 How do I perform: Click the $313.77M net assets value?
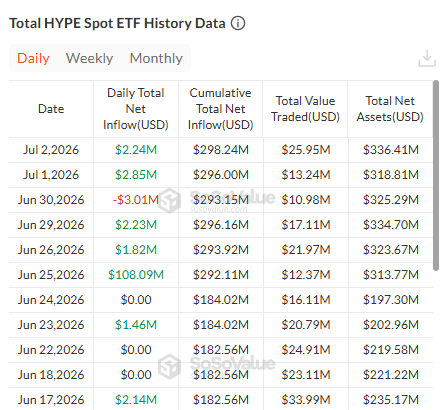point(391,275)
